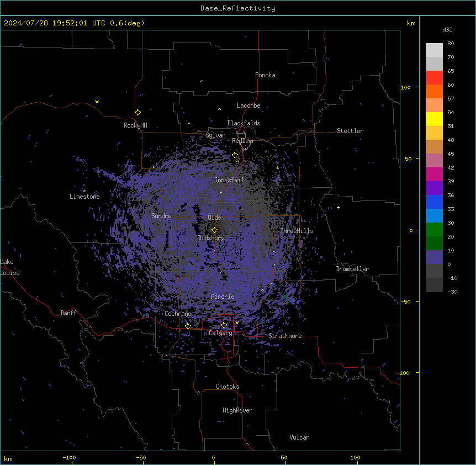Click the Sylvan label
The height and width of the screenshot is (465, 476).
point(215,135)
